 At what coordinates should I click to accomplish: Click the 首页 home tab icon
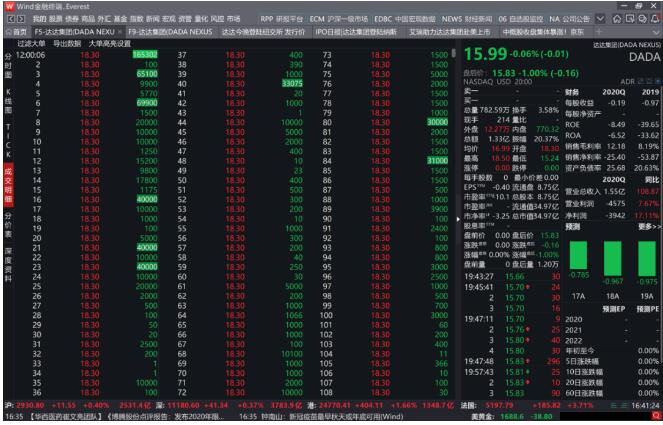click(x=8, y=32)
